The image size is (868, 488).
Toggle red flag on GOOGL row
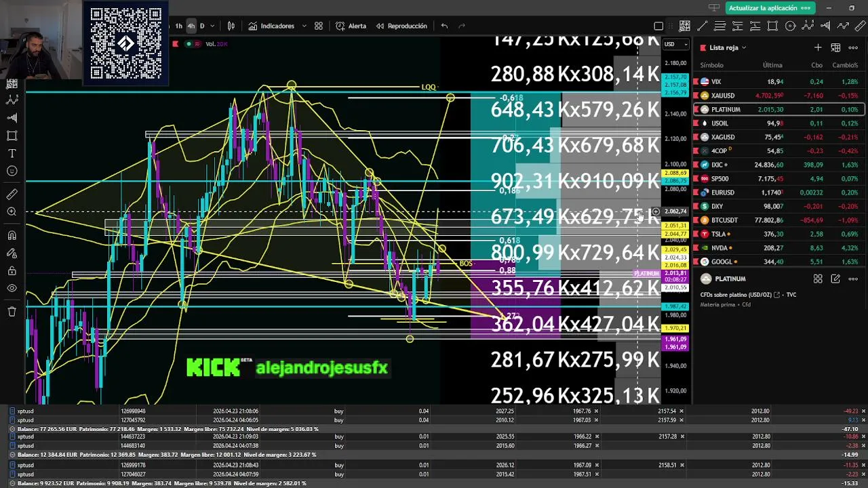(696, 262)
